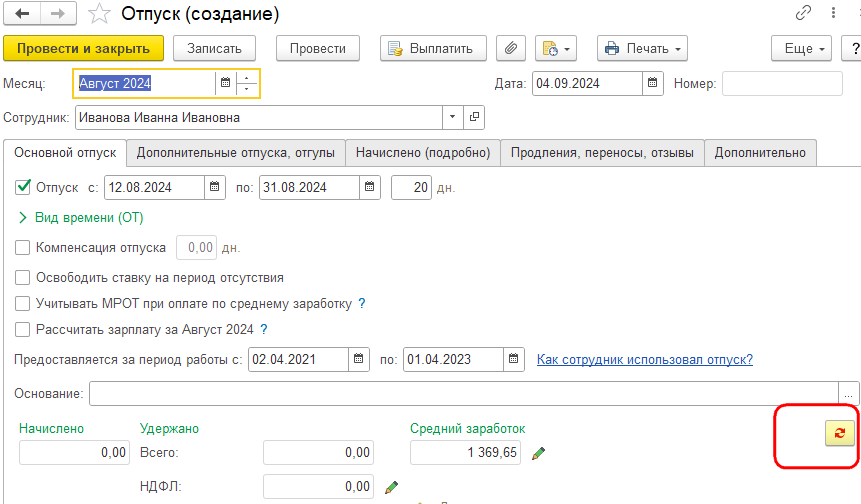Edit average earnings with the pencil icon
861x504 pixels.
(x=539, y=453)
